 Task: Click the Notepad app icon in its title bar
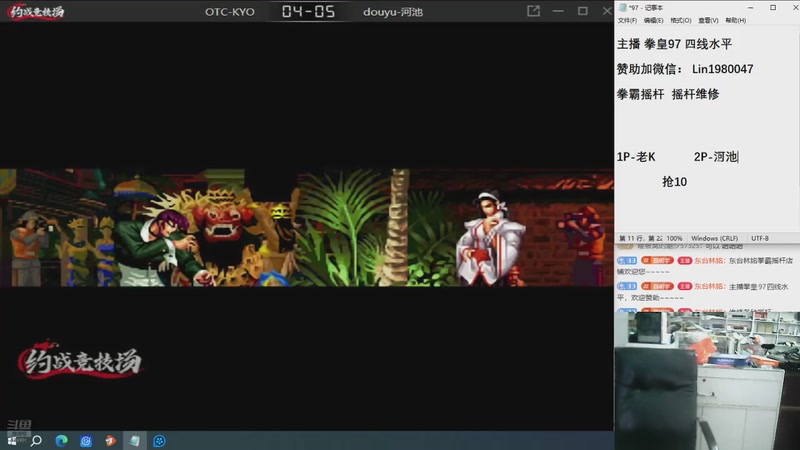[x=622, y=8]
